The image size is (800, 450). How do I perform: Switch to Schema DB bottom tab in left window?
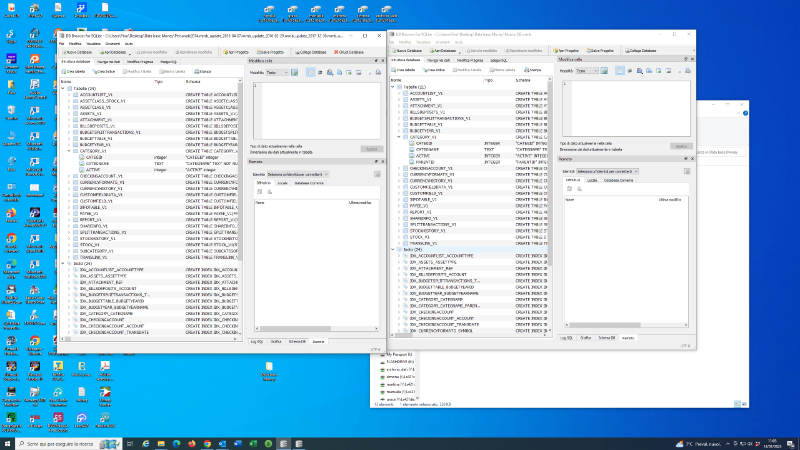297,342
